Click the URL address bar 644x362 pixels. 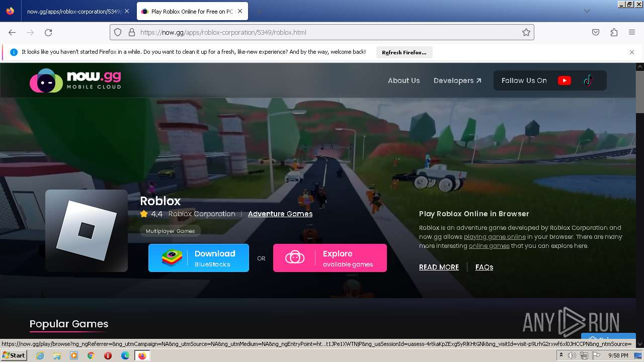coord(322,32)
